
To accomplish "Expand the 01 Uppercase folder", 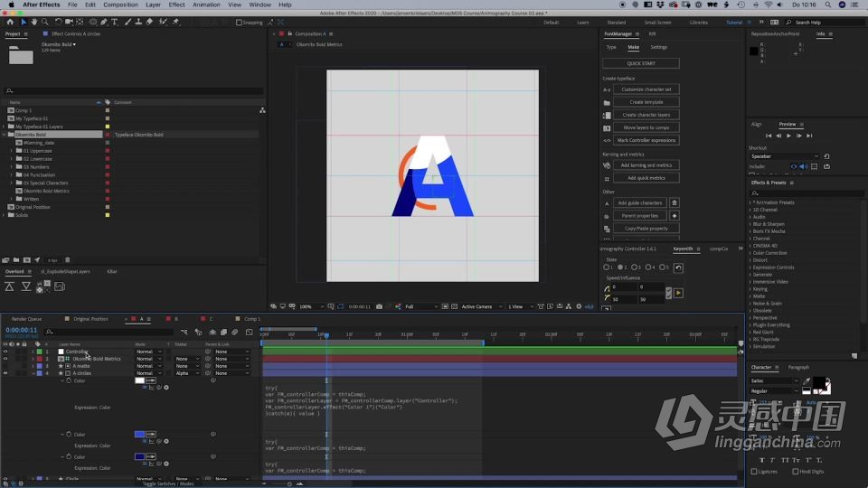I will click(12, 151).
